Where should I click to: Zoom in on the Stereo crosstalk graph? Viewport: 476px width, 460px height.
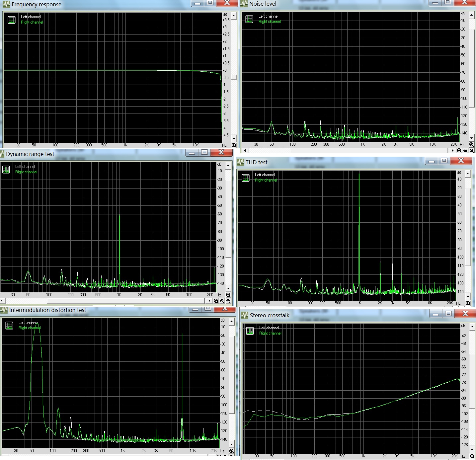point(472,456)
